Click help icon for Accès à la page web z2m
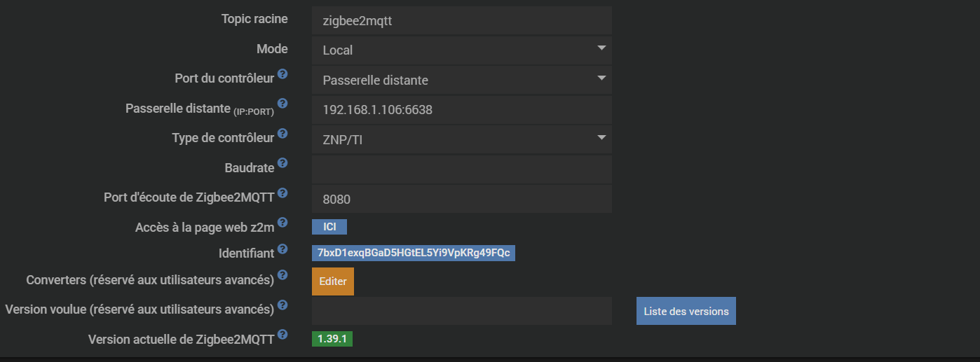 [283, 223]
